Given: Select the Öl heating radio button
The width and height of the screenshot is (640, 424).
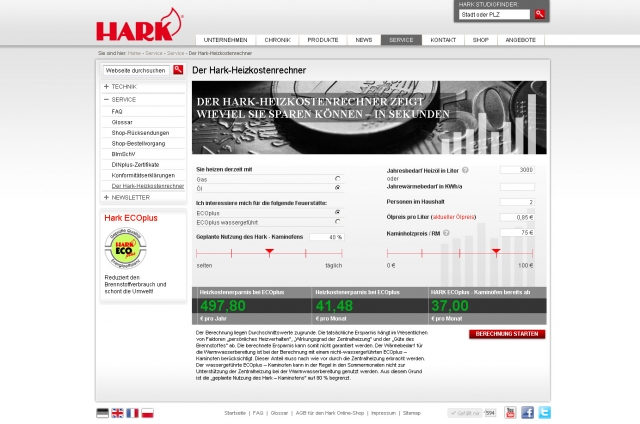Looking at the screenshot, I should tap(338, 188).
